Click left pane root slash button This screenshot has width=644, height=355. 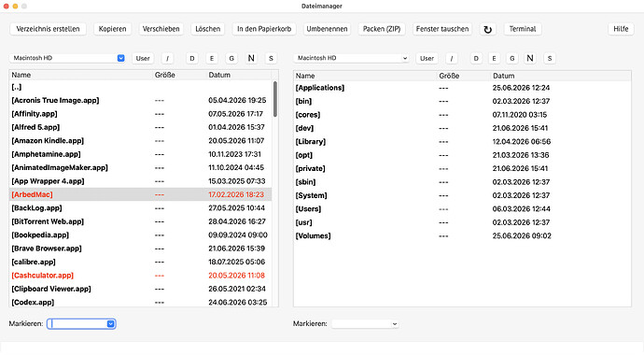pyautogui.click(x=167, y=58)
